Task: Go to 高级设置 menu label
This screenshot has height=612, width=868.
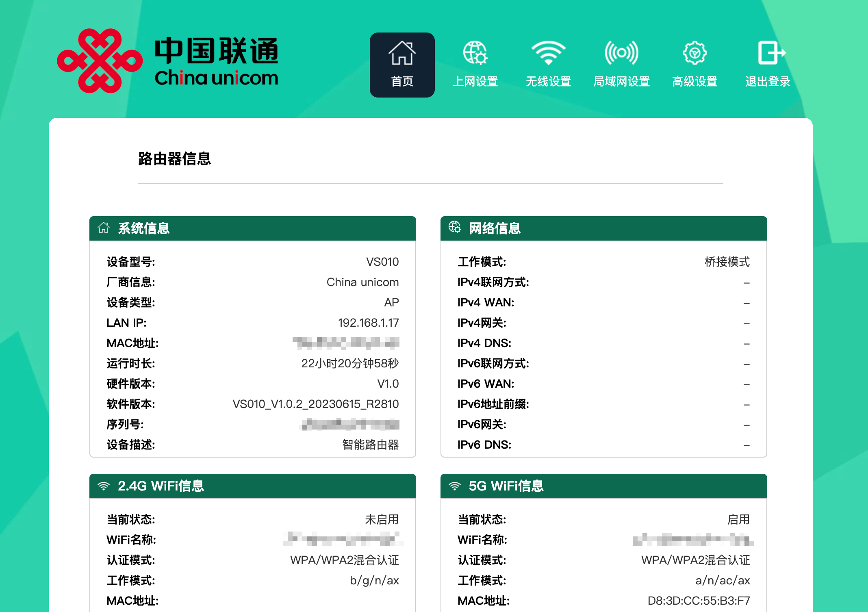Action: pyautogui.click(x=694, y=81)
